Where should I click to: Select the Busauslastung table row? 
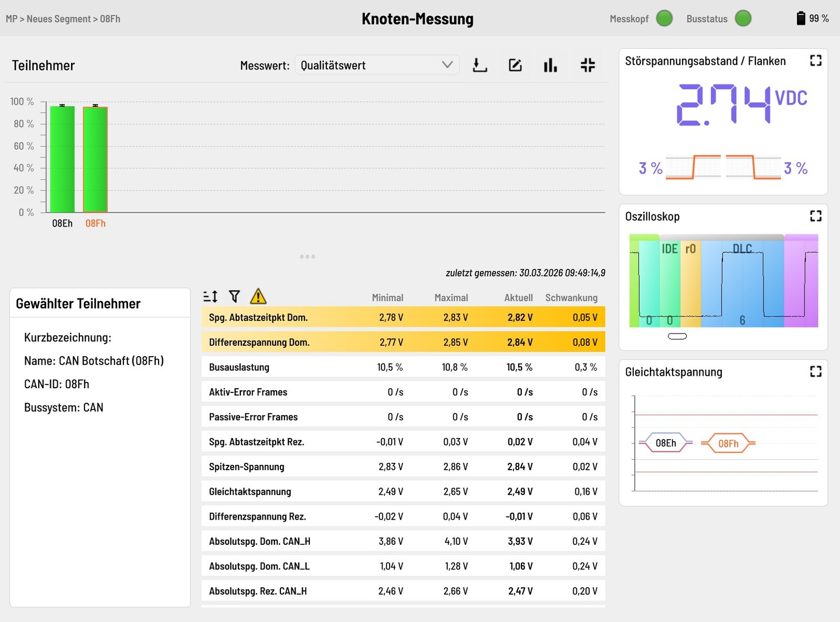[403, 367]
